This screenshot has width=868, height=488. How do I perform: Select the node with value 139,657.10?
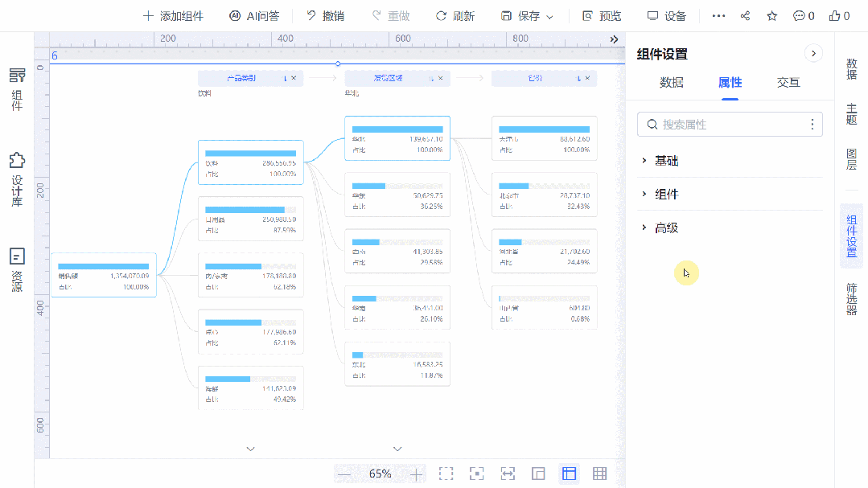(x=397, y=138)
